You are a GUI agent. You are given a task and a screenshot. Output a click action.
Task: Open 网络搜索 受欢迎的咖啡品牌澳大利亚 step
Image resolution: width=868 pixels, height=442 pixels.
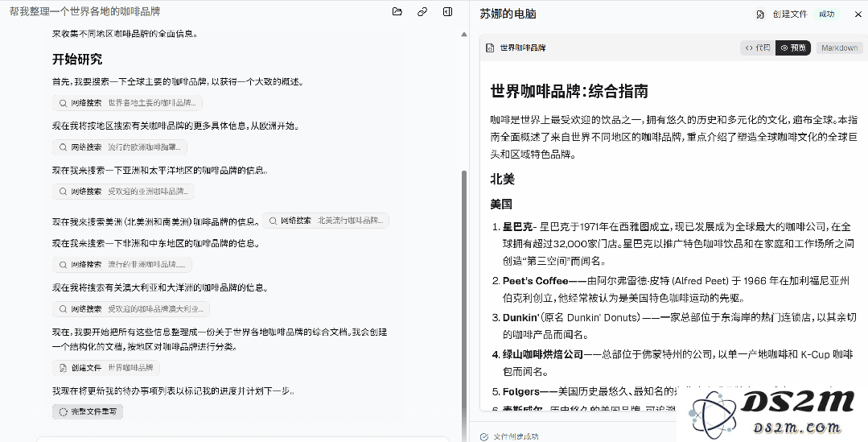pyautogui.click(x=131, y=309)
